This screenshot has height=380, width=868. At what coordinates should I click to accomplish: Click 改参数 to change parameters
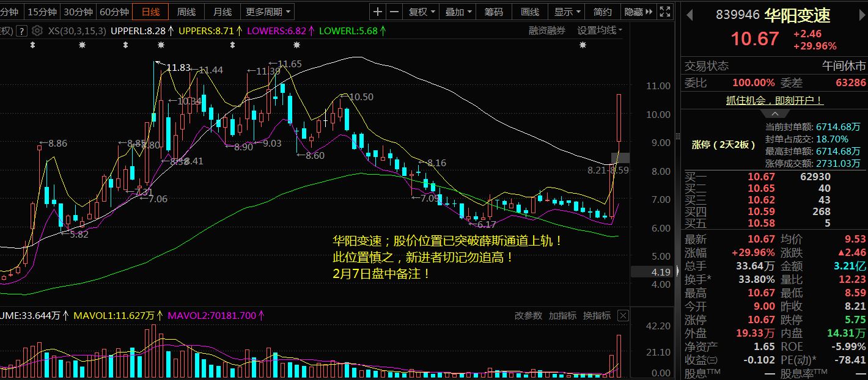point(528,315)
